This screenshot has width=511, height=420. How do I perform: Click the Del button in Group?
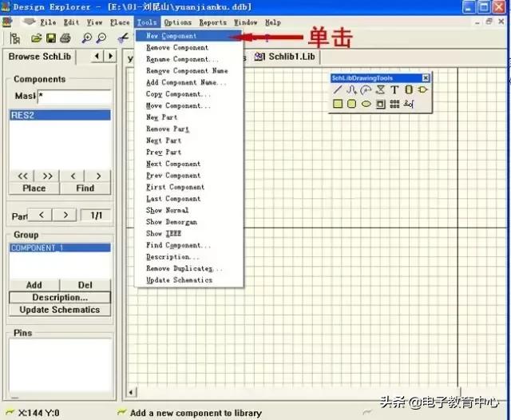(85, 285)
